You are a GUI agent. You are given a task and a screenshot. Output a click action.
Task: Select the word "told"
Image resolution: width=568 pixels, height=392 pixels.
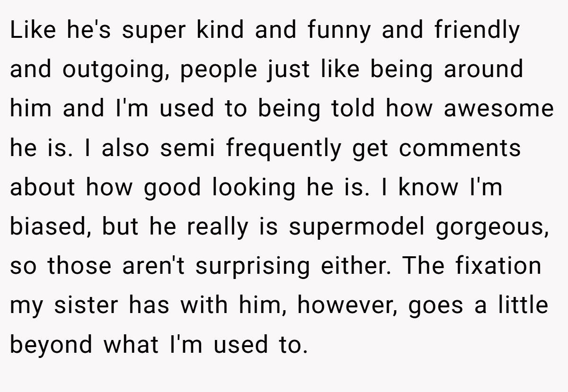click(x=352, y=109)
